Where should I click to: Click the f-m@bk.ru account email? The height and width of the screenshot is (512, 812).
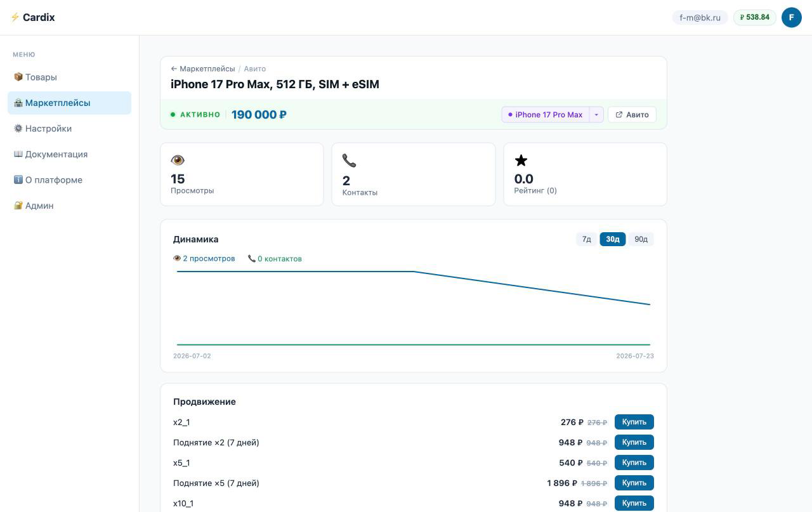point(700,17)
